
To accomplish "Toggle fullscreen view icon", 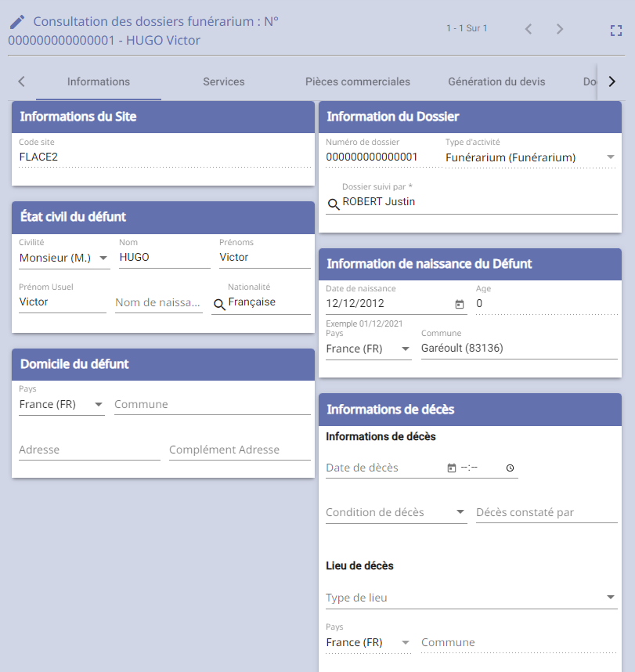I will tap(616, 31).
